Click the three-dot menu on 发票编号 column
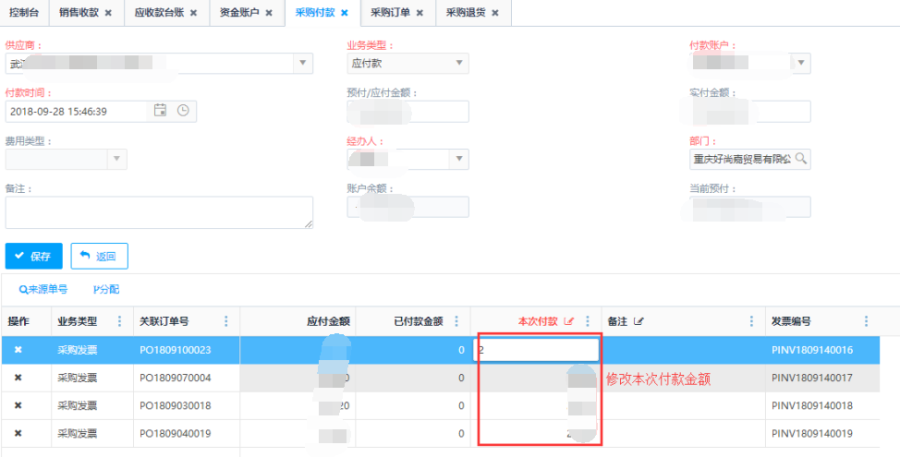The width and height of the screenshot is (900, 457). point(866,322)
